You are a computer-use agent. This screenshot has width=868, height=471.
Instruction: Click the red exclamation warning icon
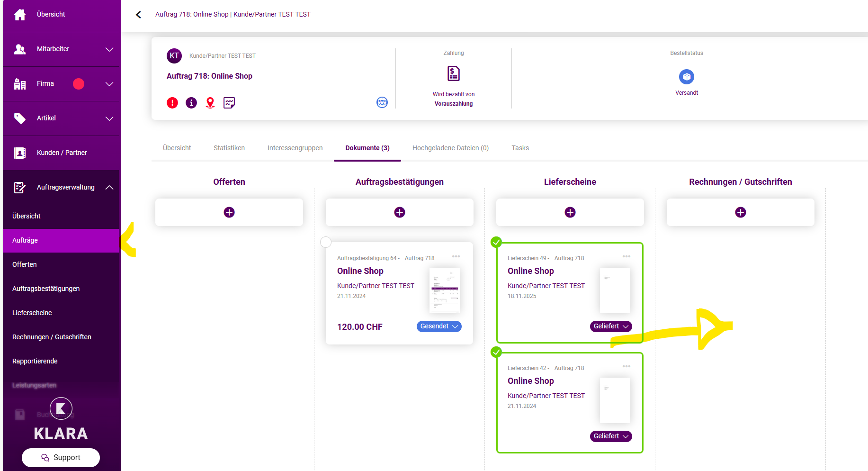tap(172, 103)
